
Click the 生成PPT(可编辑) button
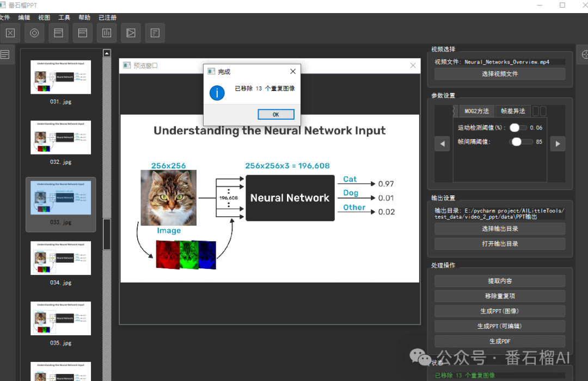[500, 326]
